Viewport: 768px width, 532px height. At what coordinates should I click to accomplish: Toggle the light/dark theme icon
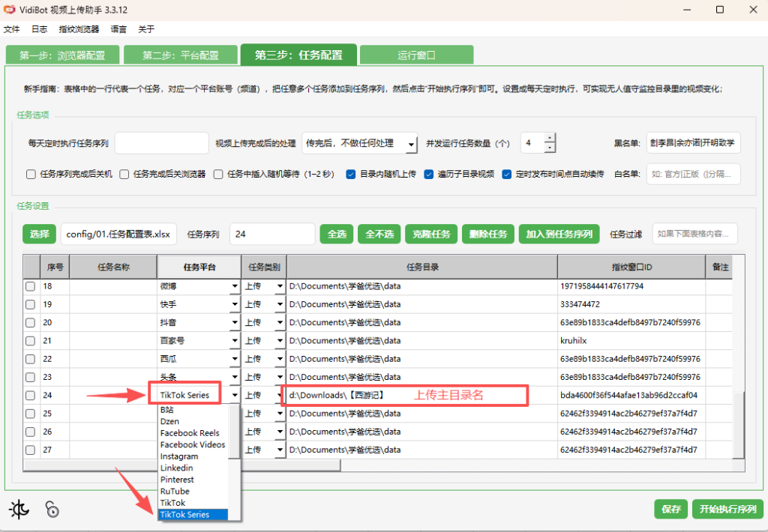(19, 510)
